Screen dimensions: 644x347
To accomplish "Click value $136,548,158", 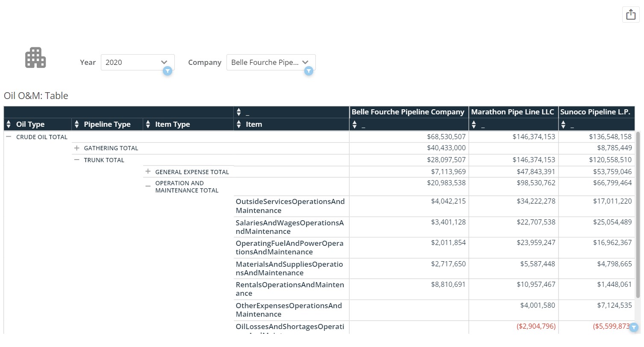I will coord(610,137).
